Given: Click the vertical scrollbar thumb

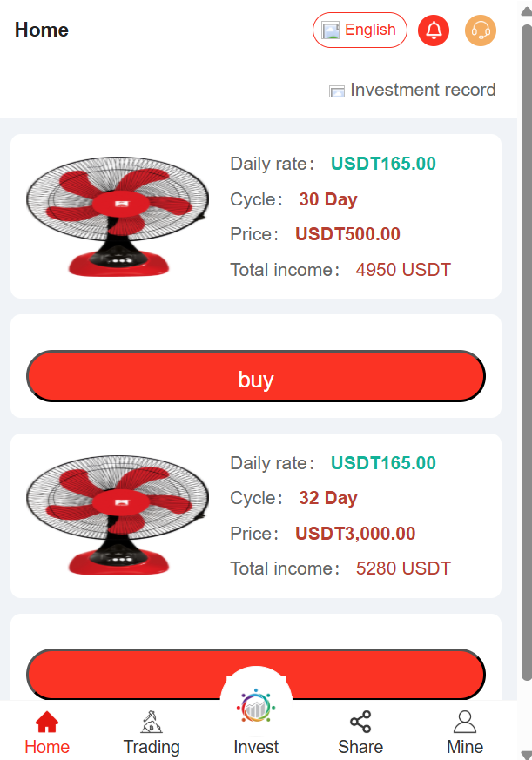Looking at the screenshot, I should 525,348.
